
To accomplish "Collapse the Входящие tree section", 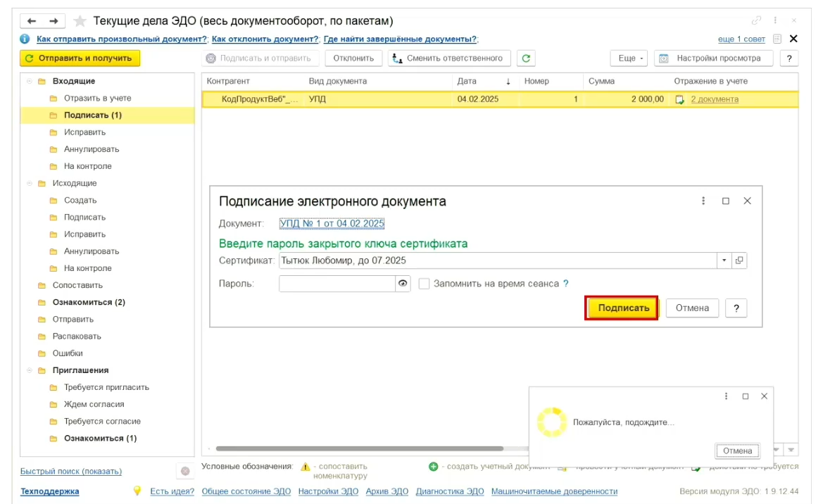I will click(x=30, y=81).
